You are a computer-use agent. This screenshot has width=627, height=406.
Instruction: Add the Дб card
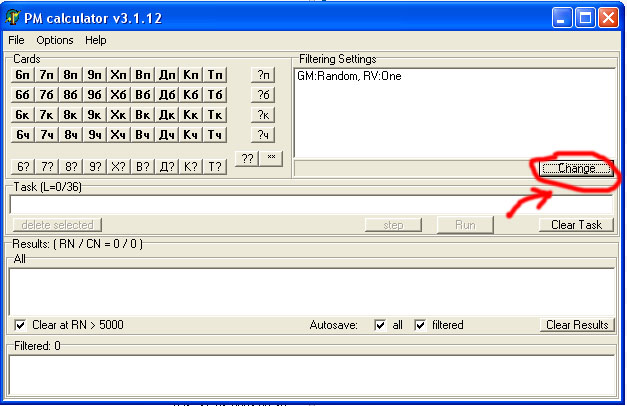pyautogui.click(x=167, y=95)
